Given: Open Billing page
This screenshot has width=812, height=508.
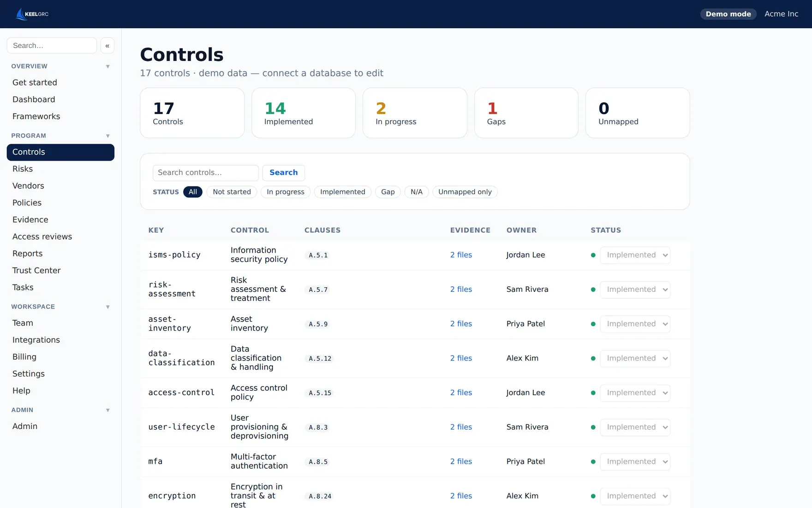Looking at the screenshot, I should [x=60, y=357].
